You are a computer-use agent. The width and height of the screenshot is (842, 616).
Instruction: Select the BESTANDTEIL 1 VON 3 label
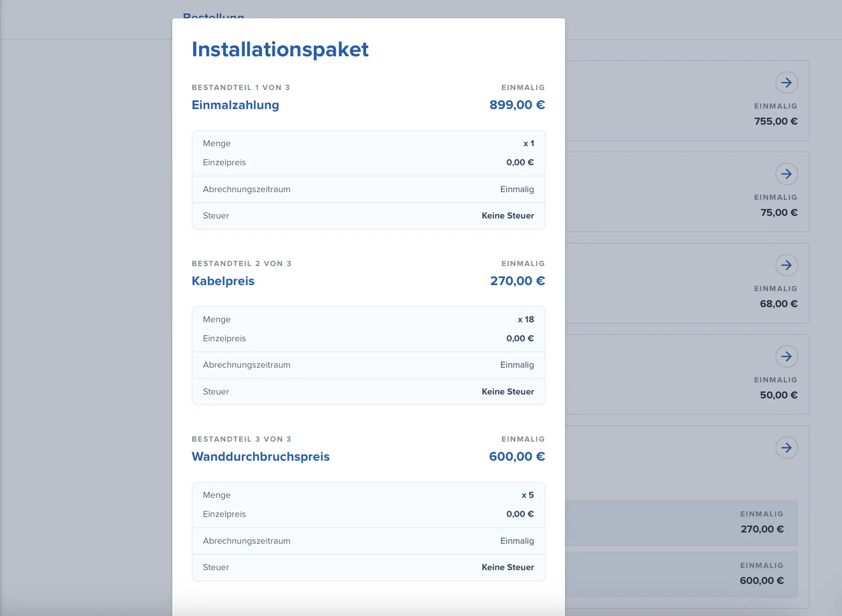pos(241,87)
